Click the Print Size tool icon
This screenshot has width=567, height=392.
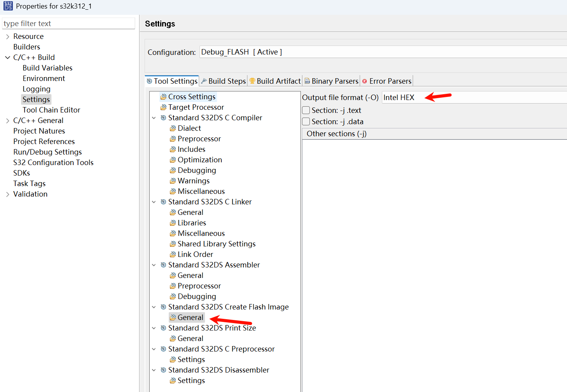[x=164, y=328]
